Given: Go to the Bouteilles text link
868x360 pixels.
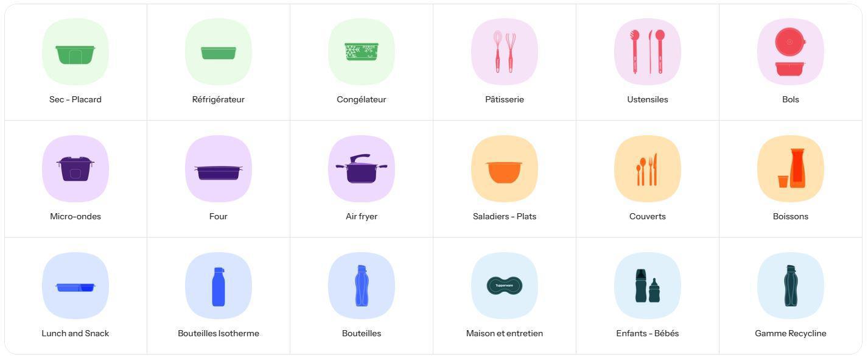Looking at the screenshot, I should click(362, 333).
